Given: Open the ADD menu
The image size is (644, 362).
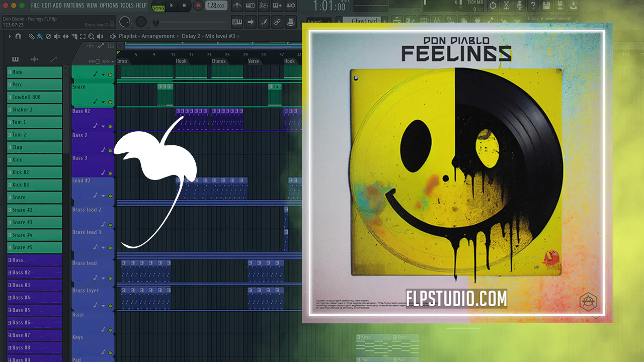Looking at the screenshot, I should coord(57,6).
